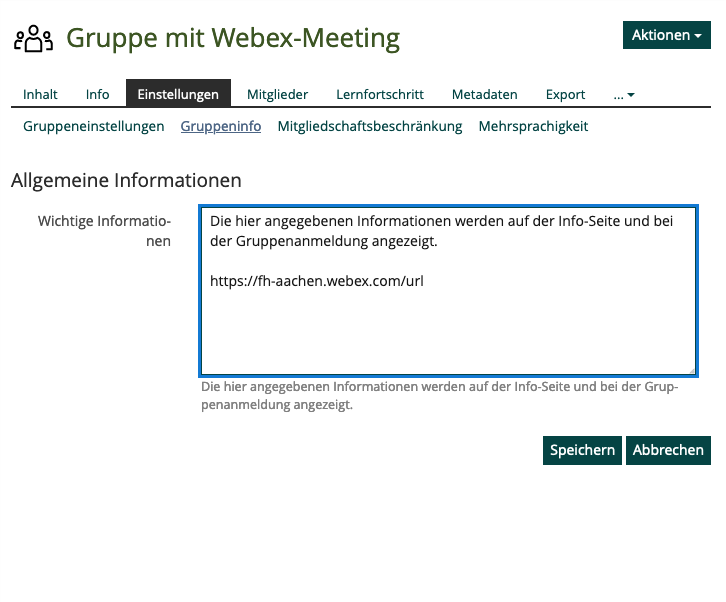Switch to the Metadaten tab
Screen dimensions: 726x602
tap(484, 94)
